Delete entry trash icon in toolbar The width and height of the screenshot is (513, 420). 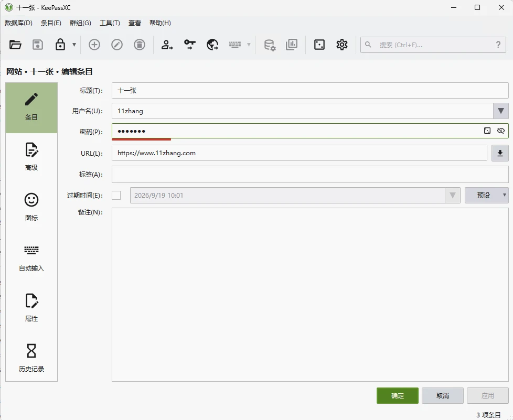pyautogui.click(x=140, y=45)
